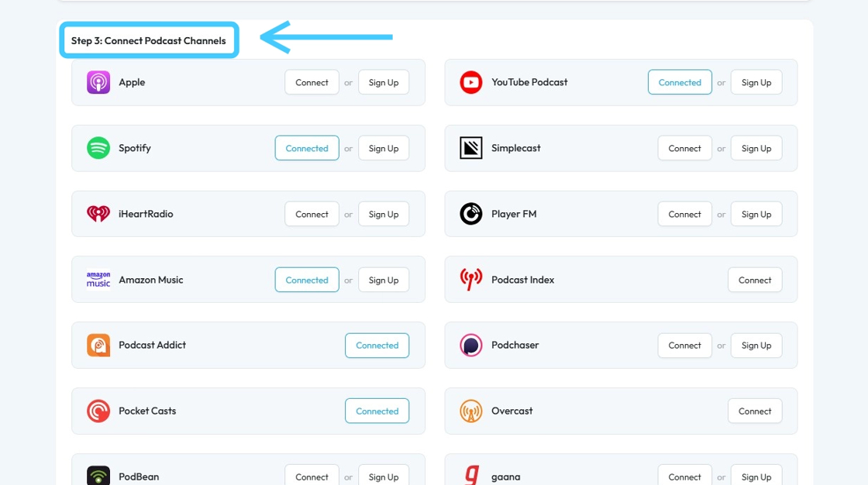
Task: Sign up for Simplecast
Action: tap(756, 148)
